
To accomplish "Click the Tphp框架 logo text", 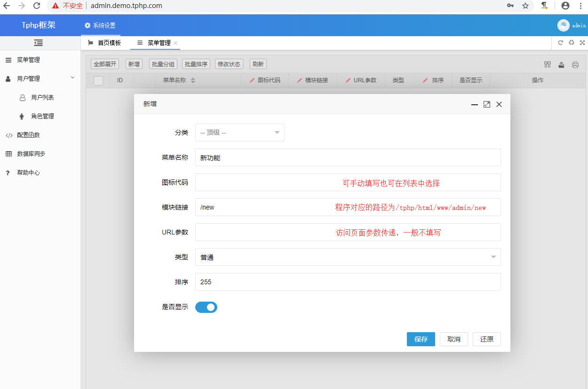I will pos(39,25).
